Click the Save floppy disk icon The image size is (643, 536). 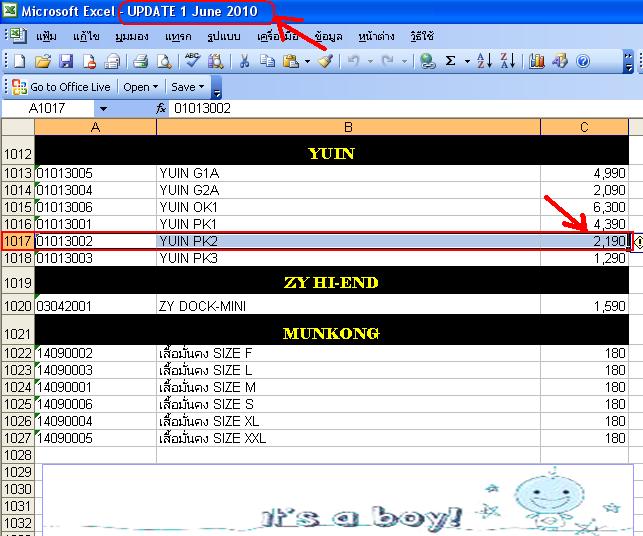66,61
